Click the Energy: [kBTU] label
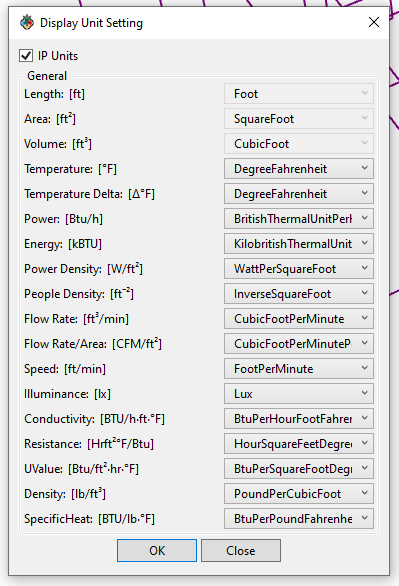399x586 pixels. (63, 244)
